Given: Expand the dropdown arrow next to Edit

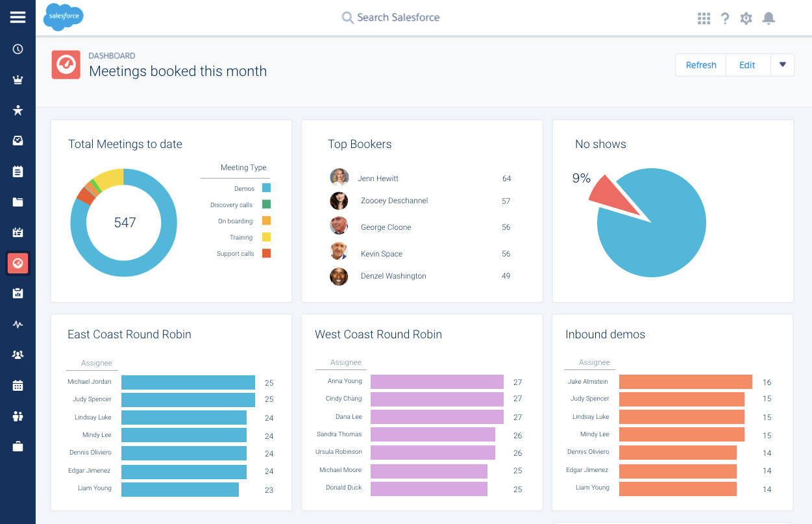Looking at the screenshot, I should [x=782, y=65].
